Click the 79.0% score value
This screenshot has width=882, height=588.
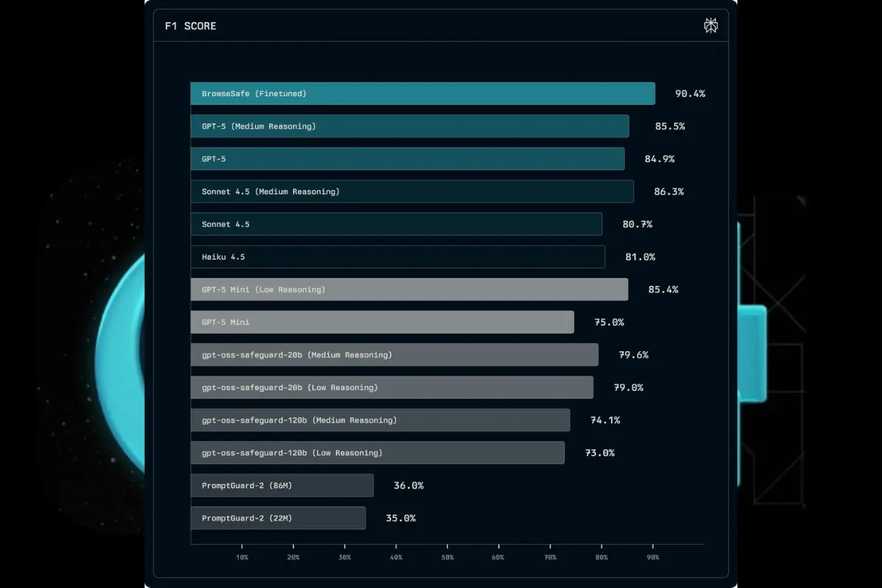(x=628, y=387)
